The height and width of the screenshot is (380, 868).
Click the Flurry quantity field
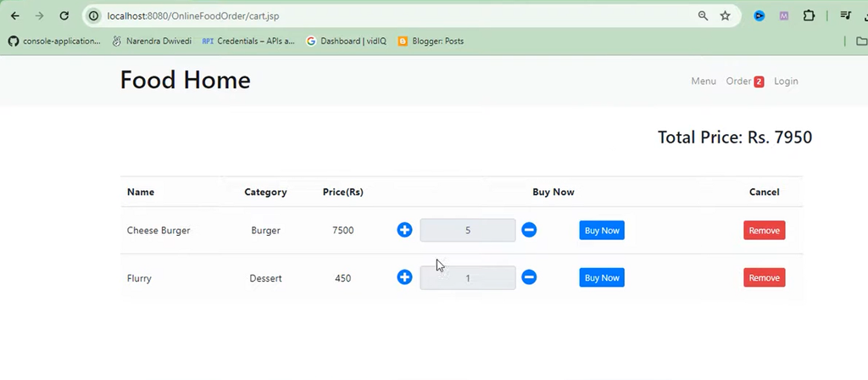tap(468, 277)
